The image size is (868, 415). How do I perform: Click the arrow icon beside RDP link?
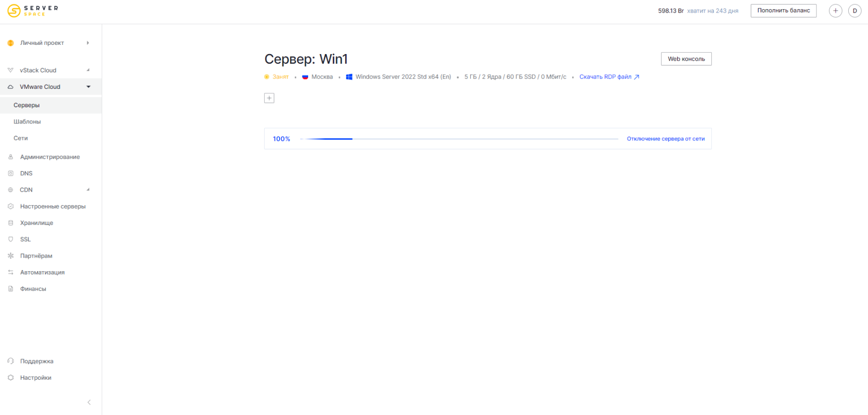click(637, 77)
